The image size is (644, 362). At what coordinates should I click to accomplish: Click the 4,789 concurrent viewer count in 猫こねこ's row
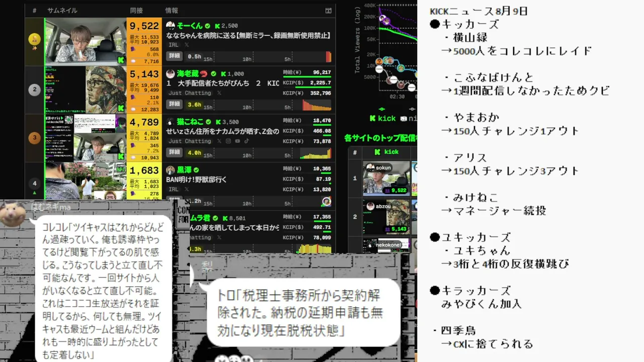(x=144, y=122)
